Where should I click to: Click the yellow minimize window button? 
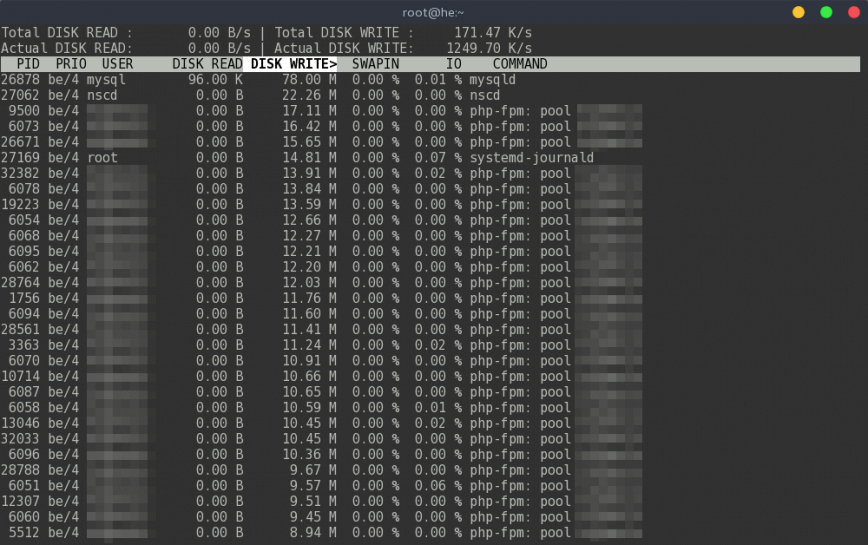click(x=798, y=12)
